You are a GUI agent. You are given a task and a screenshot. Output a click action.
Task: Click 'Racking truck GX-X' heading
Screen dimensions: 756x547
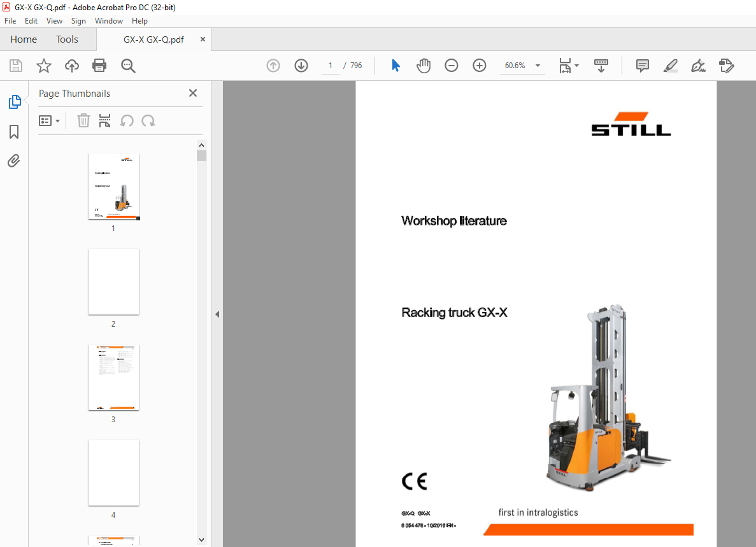point(454,312)
